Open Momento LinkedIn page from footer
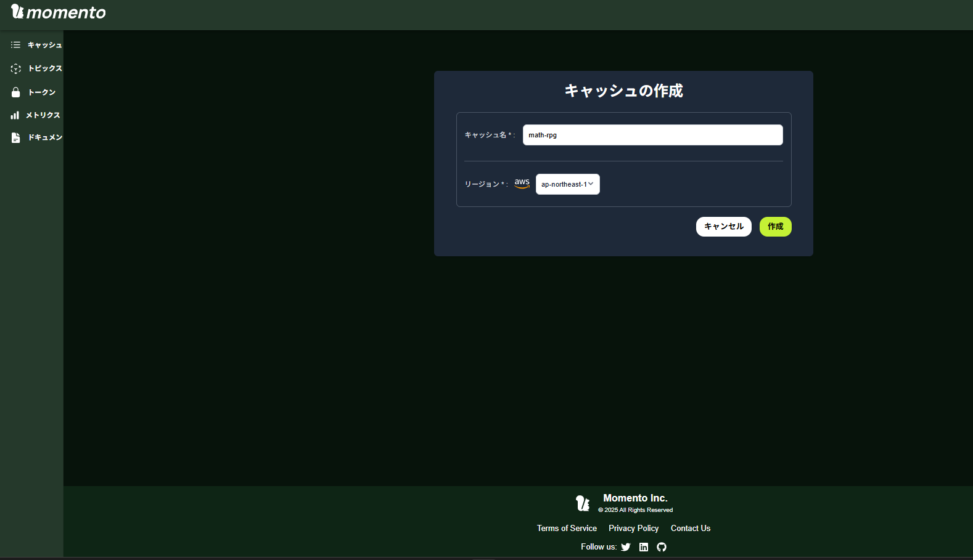This screenshot has height=560, width=973. pyautogui.click(x=644, y=547)
